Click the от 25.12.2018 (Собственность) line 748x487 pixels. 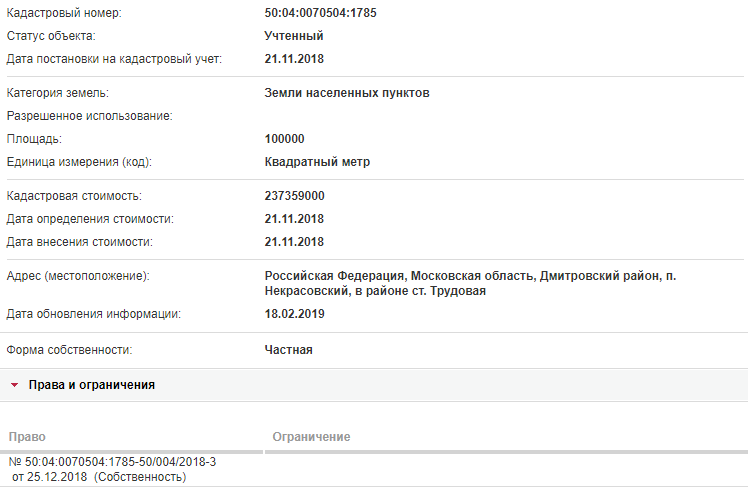tap(99, 477)
